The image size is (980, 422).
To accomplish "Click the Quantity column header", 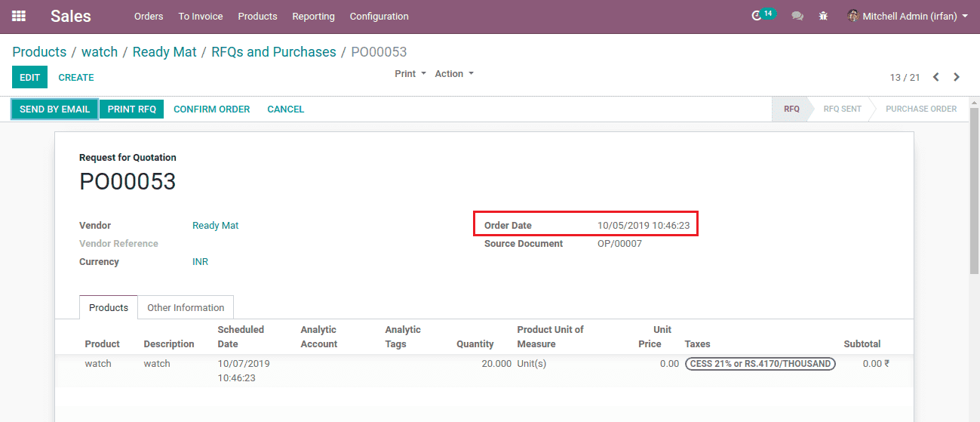I will (x=475, y=344).
